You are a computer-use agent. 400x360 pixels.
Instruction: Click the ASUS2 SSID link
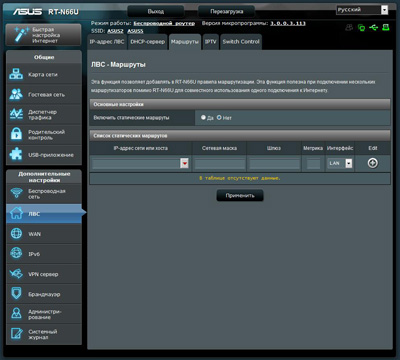click(x=115, y=31)
